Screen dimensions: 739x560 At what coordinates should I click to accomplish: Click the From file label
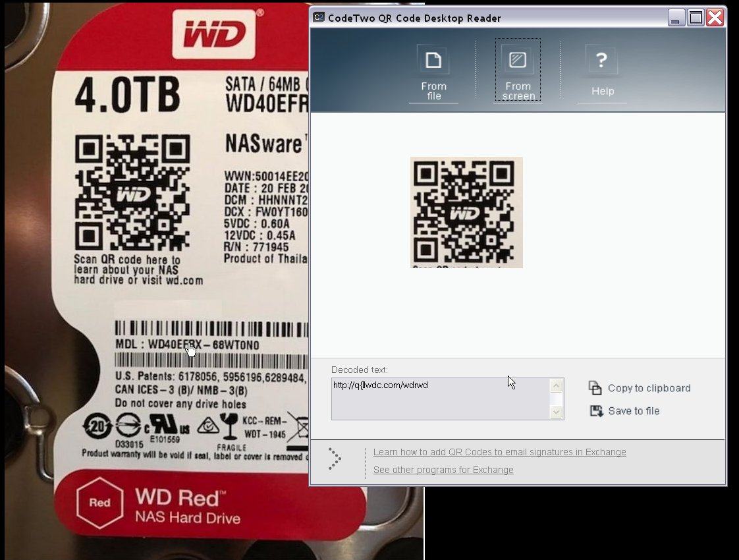[x=433, y=91]
